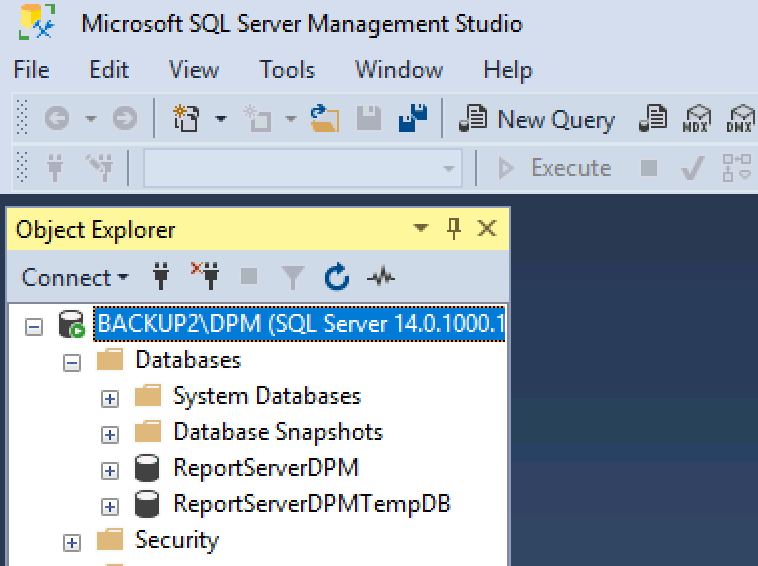Click the Open File folder icon
758x566 pixels.
(x=324, y=118)
